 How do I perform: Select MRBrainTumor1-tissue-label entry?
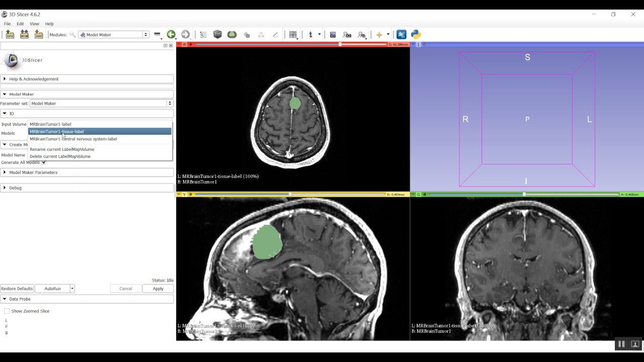100,132
